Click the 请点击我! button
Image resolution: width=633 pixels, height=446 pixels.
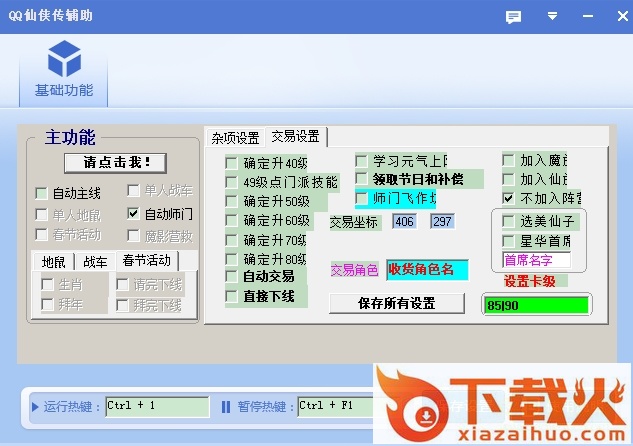click(115, 163)
